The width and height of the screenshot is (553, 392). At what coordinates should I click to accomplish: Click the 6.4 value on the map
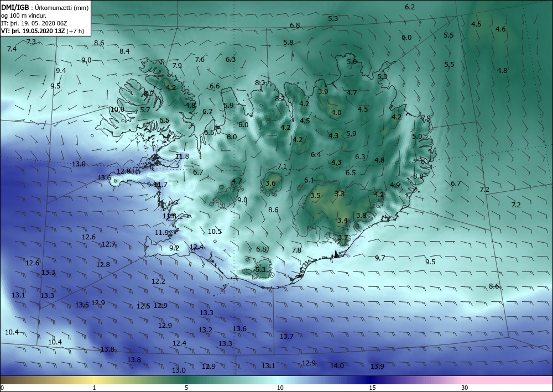(316, 154)
